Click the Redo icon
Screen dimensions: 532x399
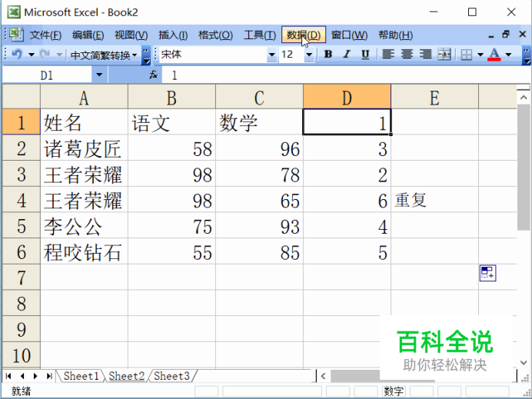coord(45,54)
